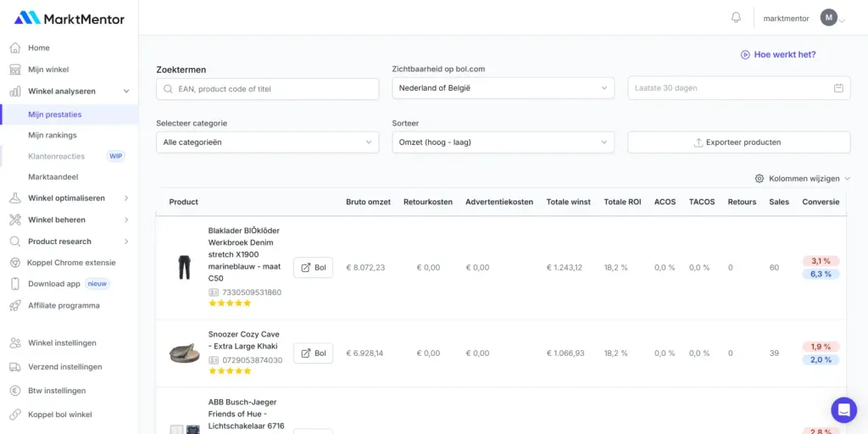Click the Zoektermen search input
868x434 pixels.
(267, 88)
